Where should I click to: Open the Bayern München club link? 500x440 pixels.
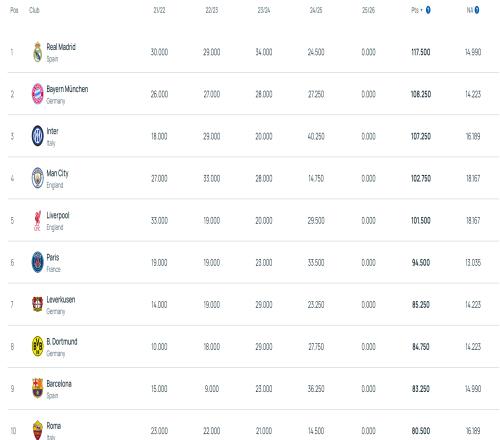pos(67,89)
